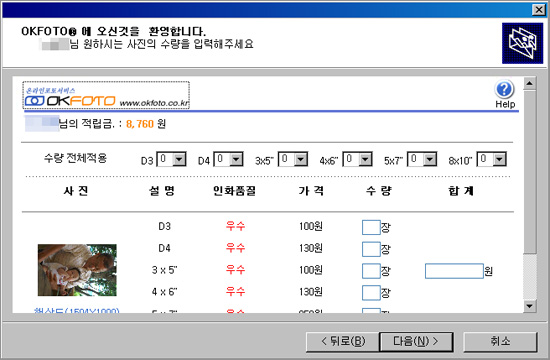Viewport: 550px width, 360px height.
Task: Click the 4 x 6" size label in table
Action: click(x=165, y=292)
